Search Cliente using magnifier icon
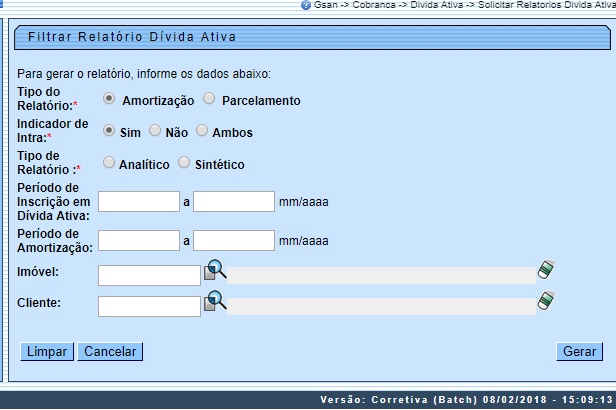Viewport: 616px width, 410px height. (215, 301)
